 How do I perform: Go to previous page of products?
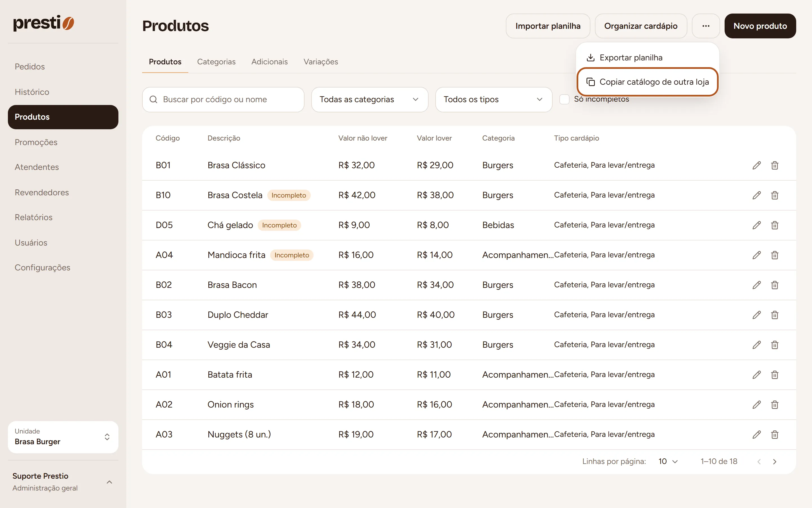(x=759, y=462)
